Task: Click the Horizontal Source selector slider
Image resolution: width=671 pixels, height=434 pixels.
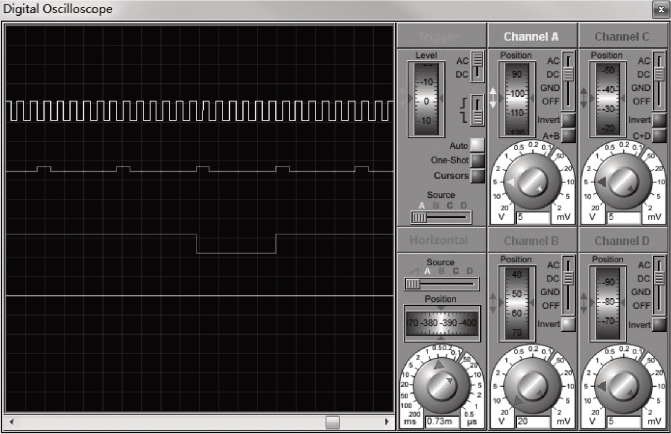Action: tap(442, 284)
